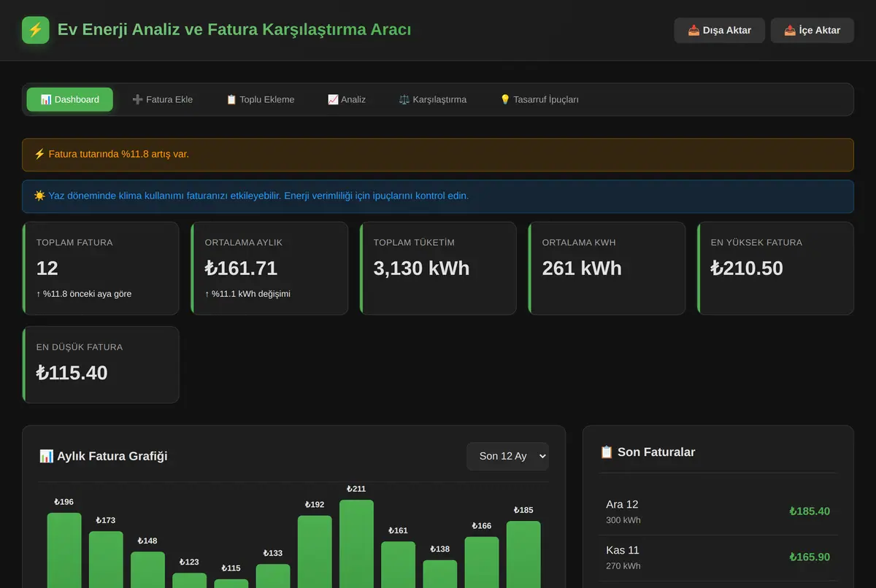Click the %11.1 kWh değişimi text

[247, 294]
